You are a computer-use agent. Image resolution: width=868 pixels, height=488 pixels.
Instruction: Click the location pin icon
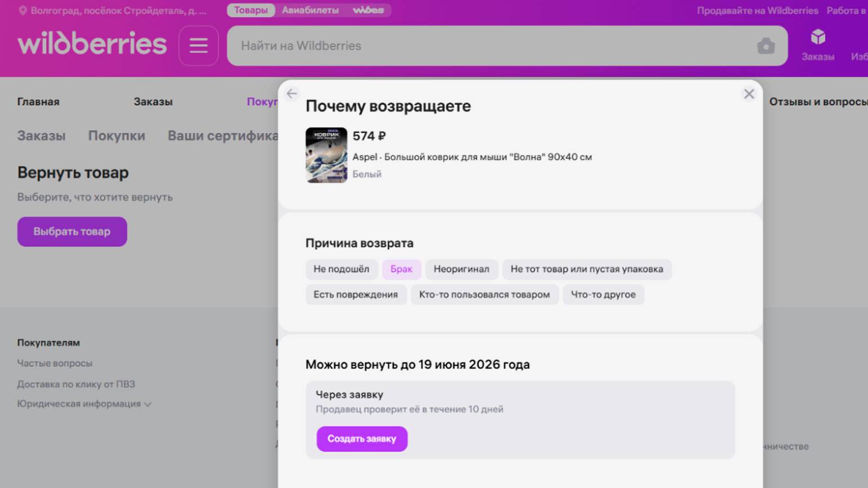(23, 11)
